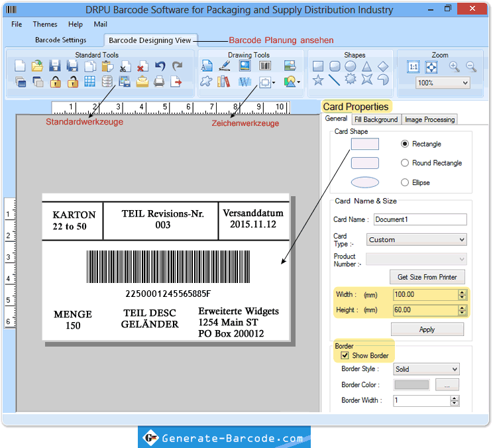Expand the frame tool dropdown arrow
The height and width of the screenshot is (448, 493).
[x=274, y=83]
